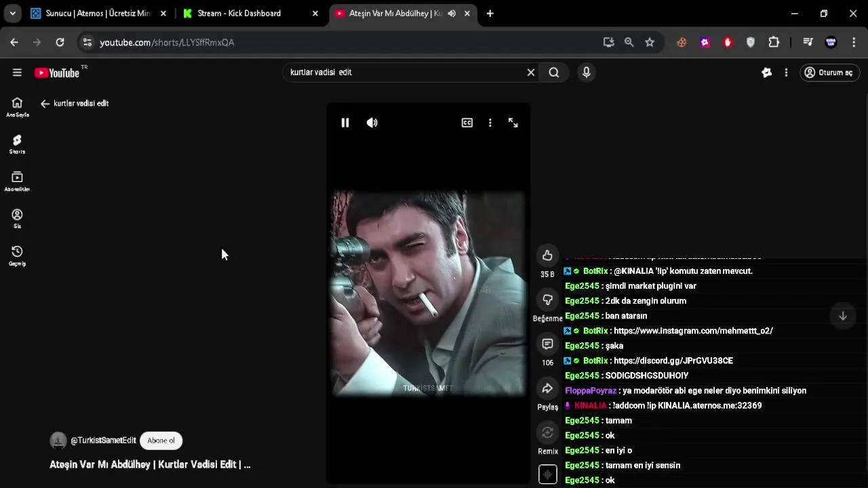Go to the next Short with the down arrow

tap(843, 316)
